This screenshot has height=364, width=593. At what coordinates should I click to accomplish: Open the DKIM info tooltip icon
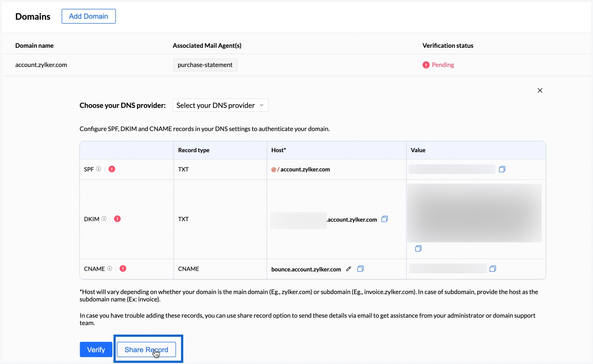coord(104,219)
